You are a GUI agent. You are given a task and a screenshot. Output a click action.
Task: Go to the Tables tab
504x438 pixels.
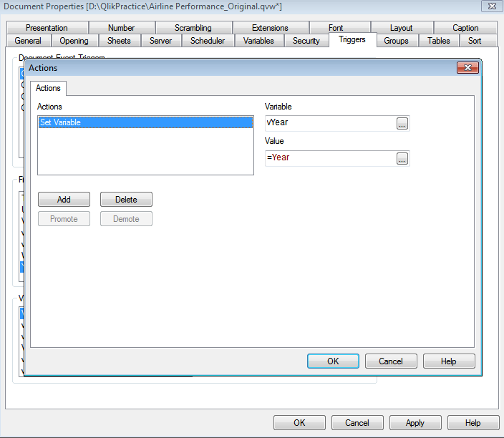439,41
